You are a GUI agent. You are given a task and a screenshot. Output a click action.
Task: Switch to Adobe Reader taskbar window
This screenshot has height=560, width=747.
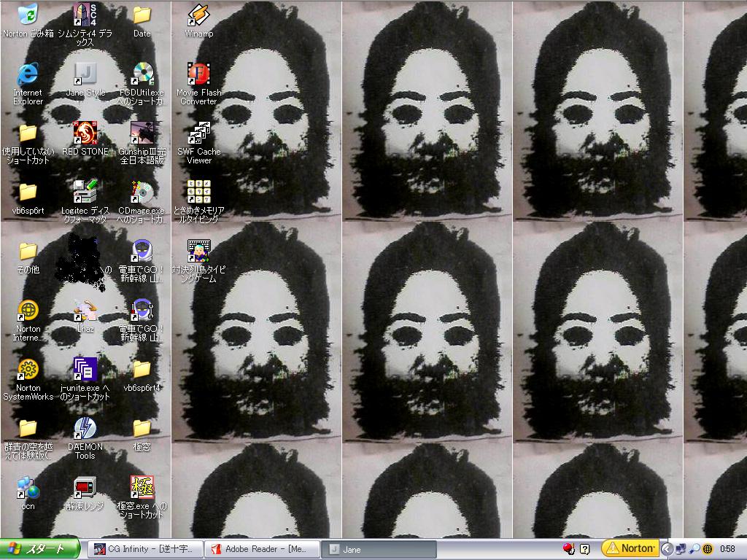[x=263, y=549]
